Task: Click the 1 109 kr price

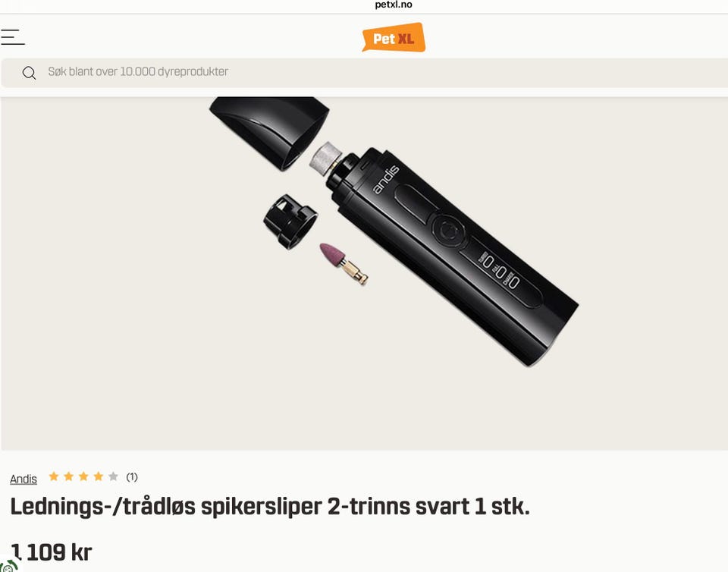Action: (52, 552)
